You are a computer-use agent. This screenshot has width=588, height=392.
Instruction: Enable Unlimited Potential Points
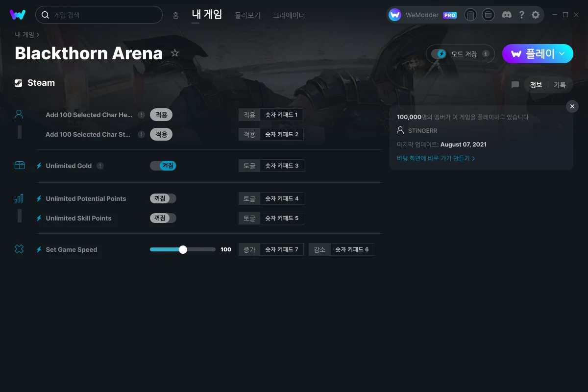(163, 198)
